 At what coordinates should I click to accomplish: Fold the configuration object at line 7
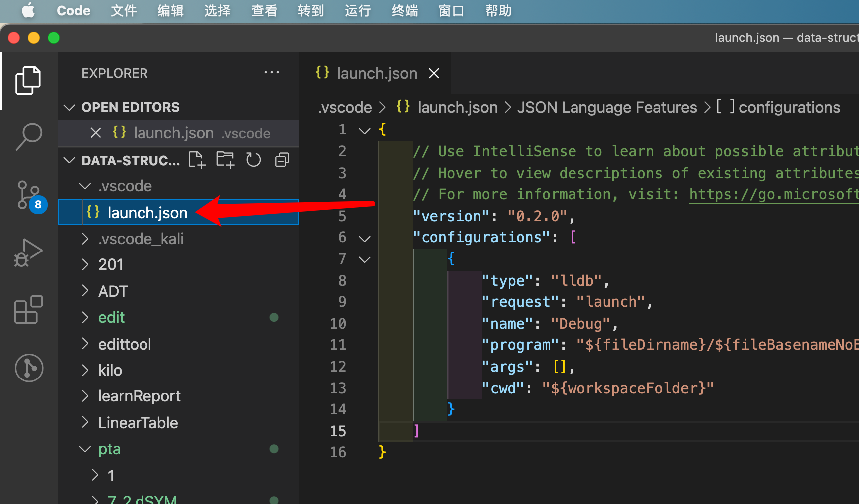(x=365, y=259)
